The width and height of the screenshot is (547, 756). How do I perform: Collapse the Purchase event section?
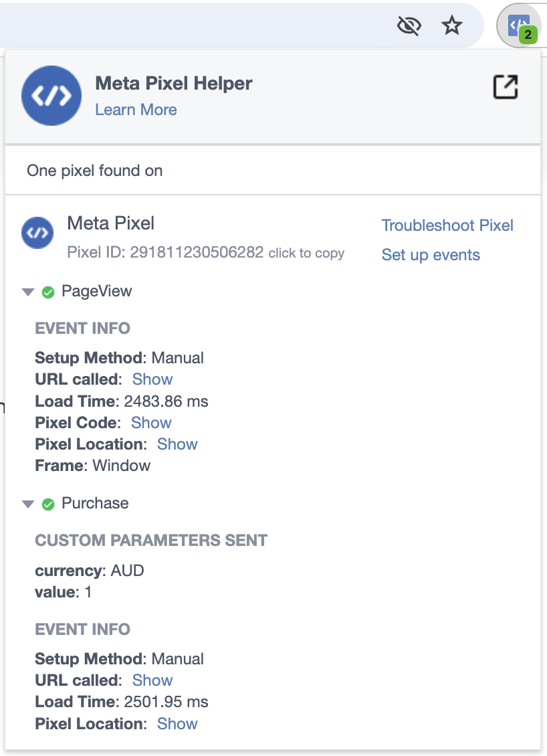(29, 504)
